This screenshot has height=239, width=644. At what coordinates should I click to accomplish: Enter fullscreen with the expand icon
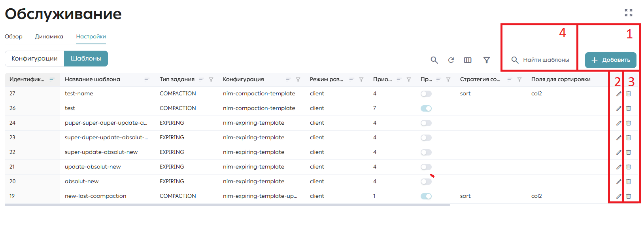[629, 13]
